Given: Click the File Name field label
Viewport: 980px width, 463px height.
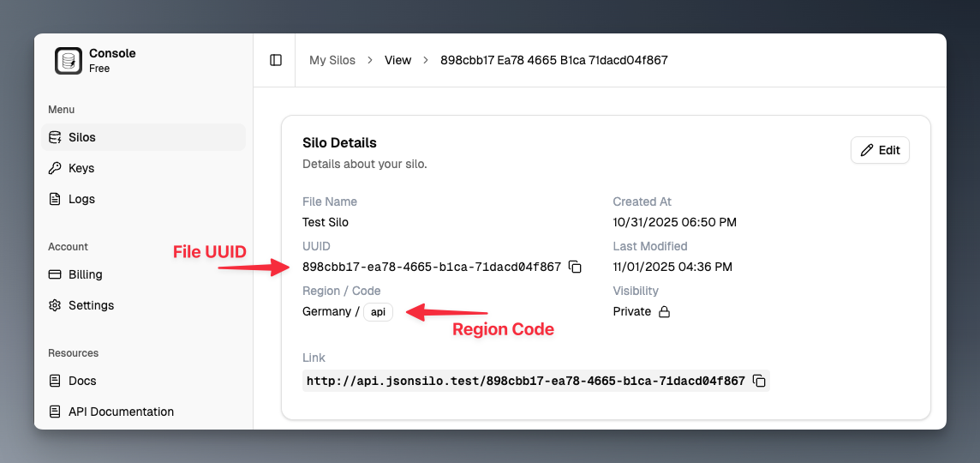Looking at the screenshot, I should coord(330,201).
